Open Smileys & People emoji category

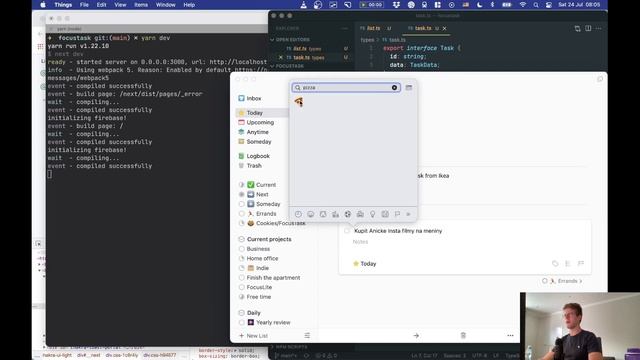pyautogui.click(x=311, y=214)
